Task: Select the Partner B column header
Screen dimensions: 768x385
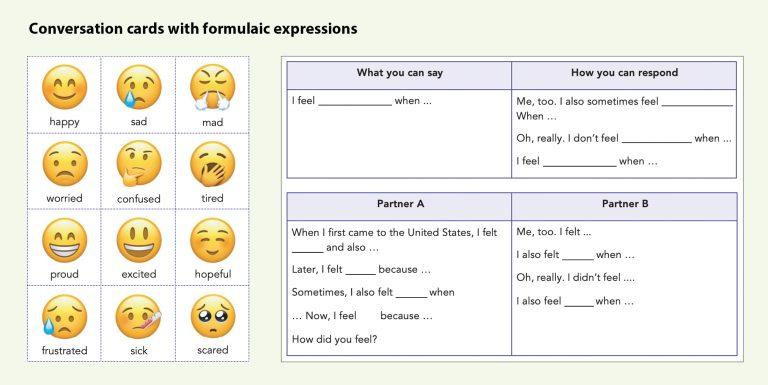Action: coord(624,206)
